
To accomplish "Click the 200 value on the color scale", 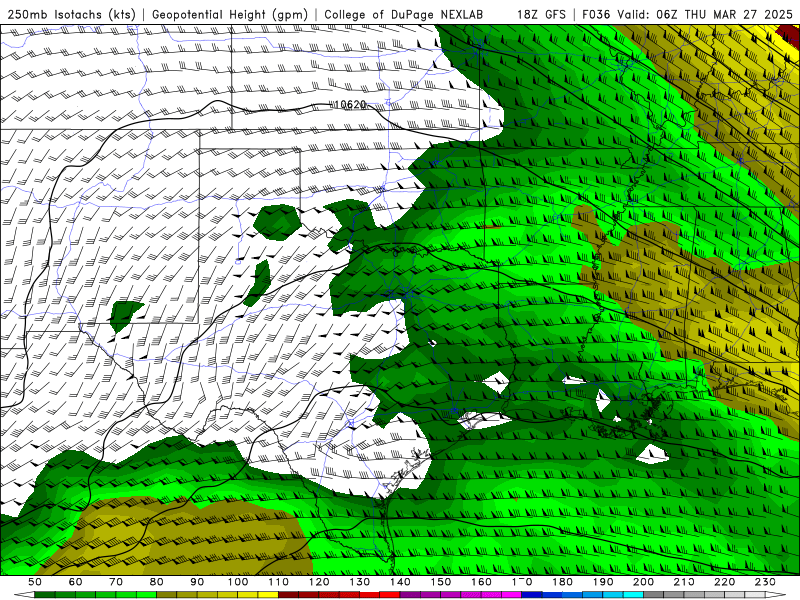I will click(643, 582).
